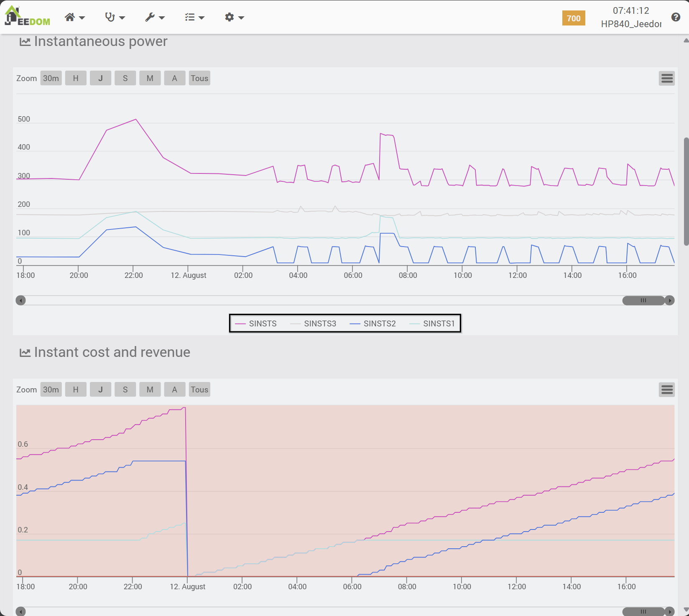Click the page vertical scrollbar thumb
Viewport: 689px width, 616px height.
pyautogui.click(x=686, y=191)
